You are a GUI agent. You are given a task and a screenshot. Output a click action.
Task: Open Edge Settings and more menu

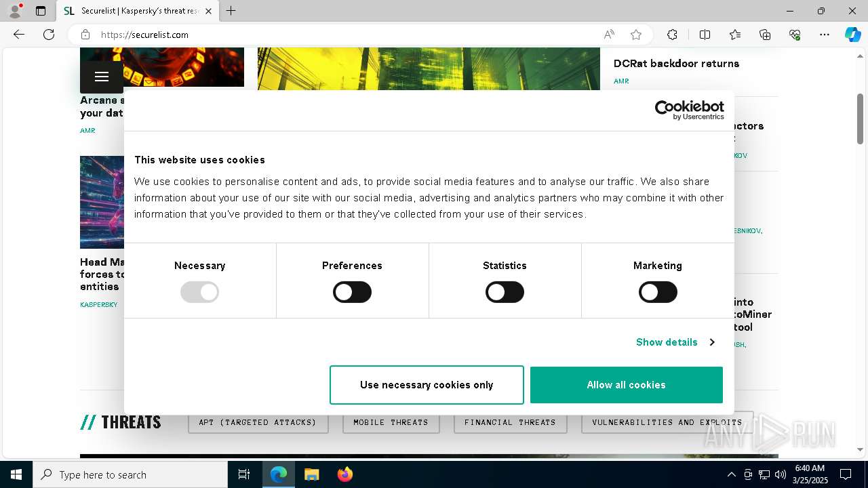click(825, 35)
